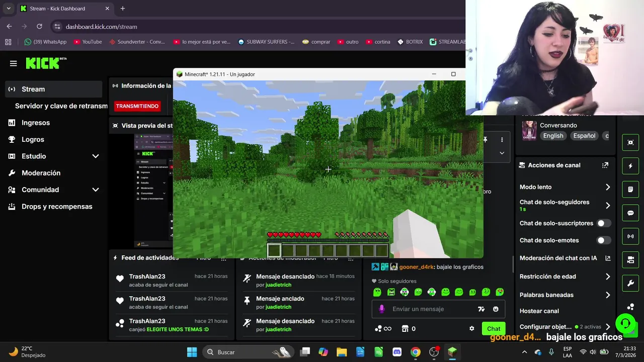Click the taskbar volume icon
This screenshot has height=362, width=644.
594,352
